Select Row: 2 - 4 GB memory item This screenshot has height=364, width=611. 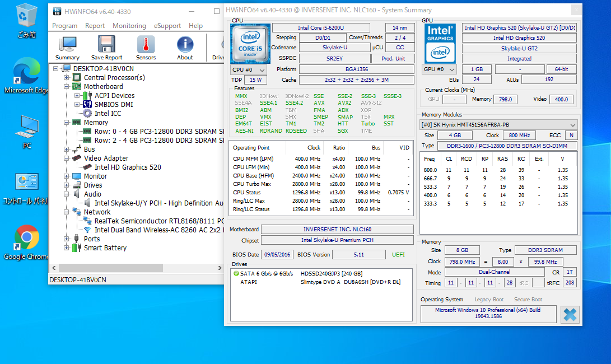click(x=159, y=141)
